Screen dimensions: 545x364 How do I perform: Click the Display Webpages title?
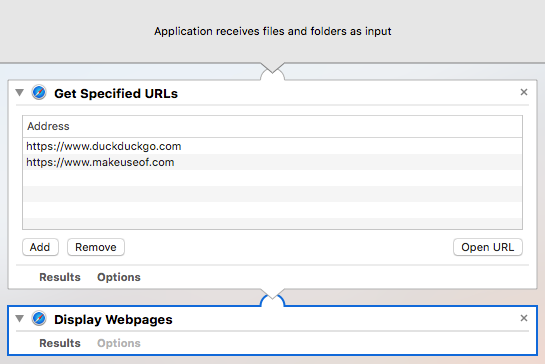(113, 319)
